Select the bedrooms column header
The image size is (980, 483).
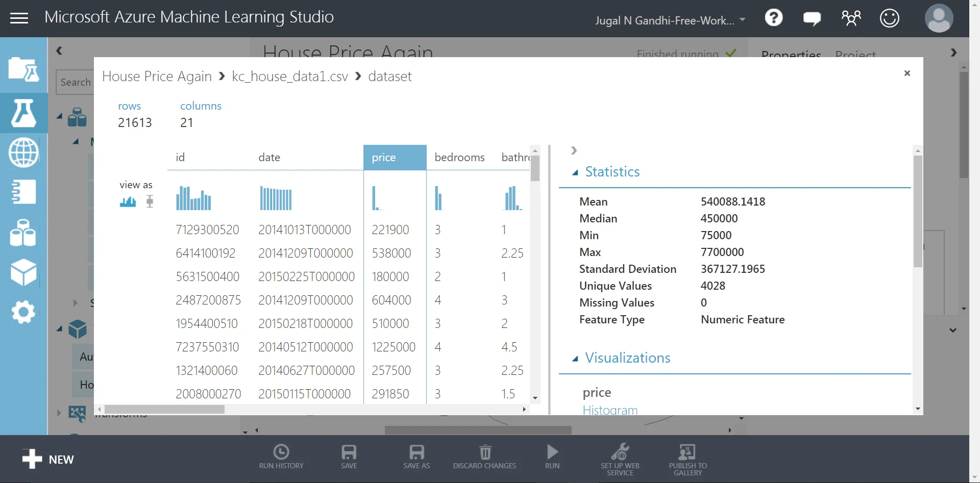459,158
